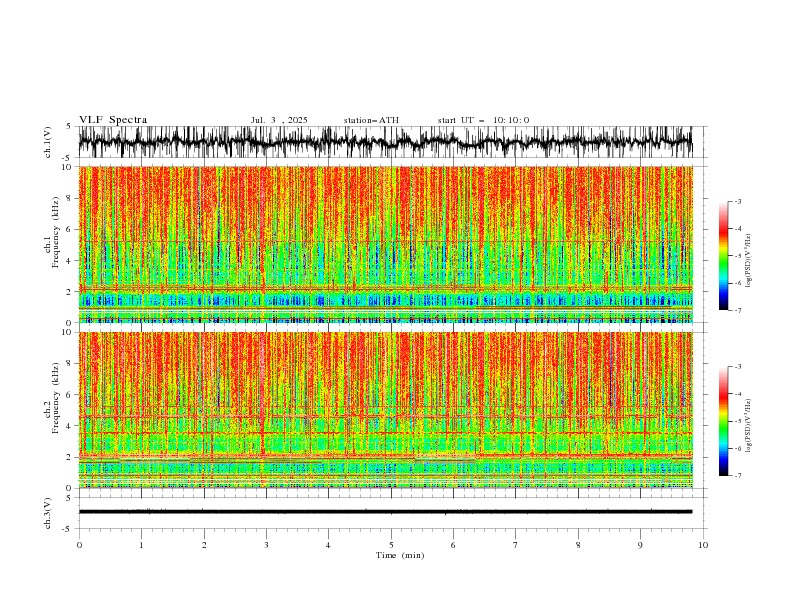Click the "VLF Spectra" plot title
This screenshot has width=792, height=612.
[113, 120]
